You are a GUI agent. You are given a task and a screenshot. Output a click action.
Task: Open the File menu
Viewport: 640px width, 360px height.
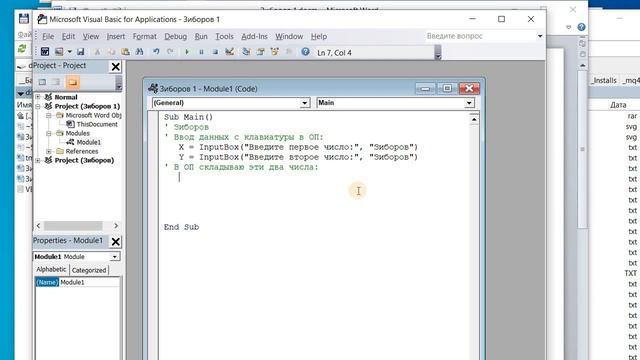(48, 36)
